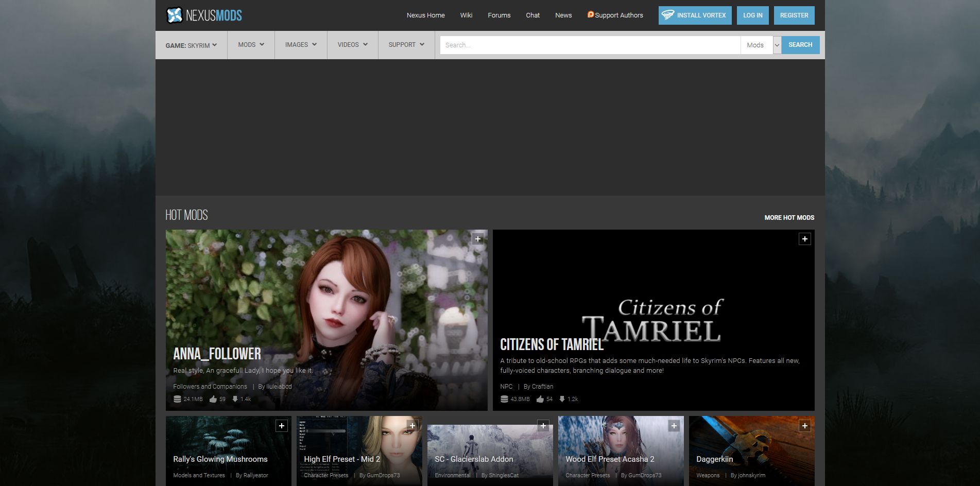The height and width of the screenshot is (486, 980).
Task: Open Rally's Glowing Mushrooms mod
Action: click(220, 459)
